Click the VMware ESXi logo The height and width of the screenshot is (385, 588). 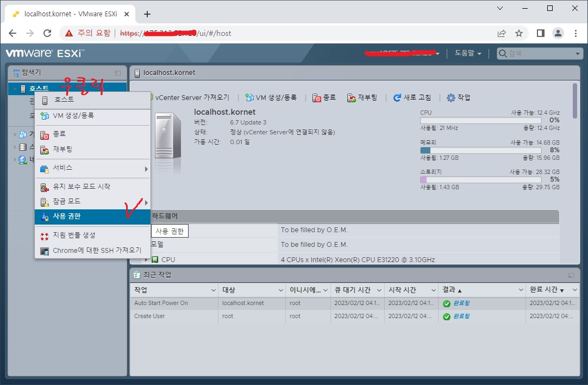pos(45,53)
